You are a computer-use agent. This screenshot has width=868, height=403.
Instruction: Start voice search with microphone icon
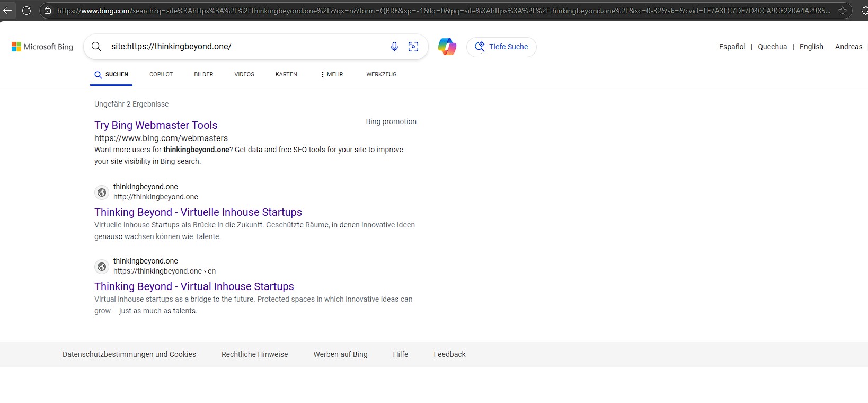pyautogui.click(x=394, y=47)
